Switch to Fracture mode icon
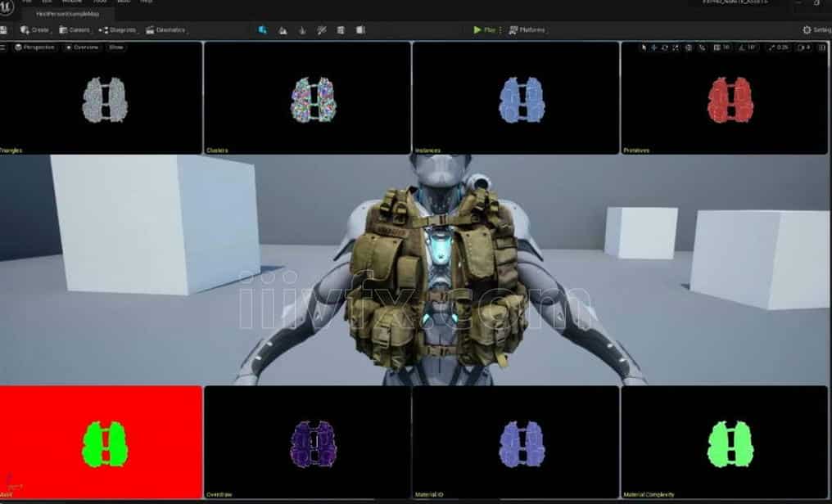 [x=360, y=30]
